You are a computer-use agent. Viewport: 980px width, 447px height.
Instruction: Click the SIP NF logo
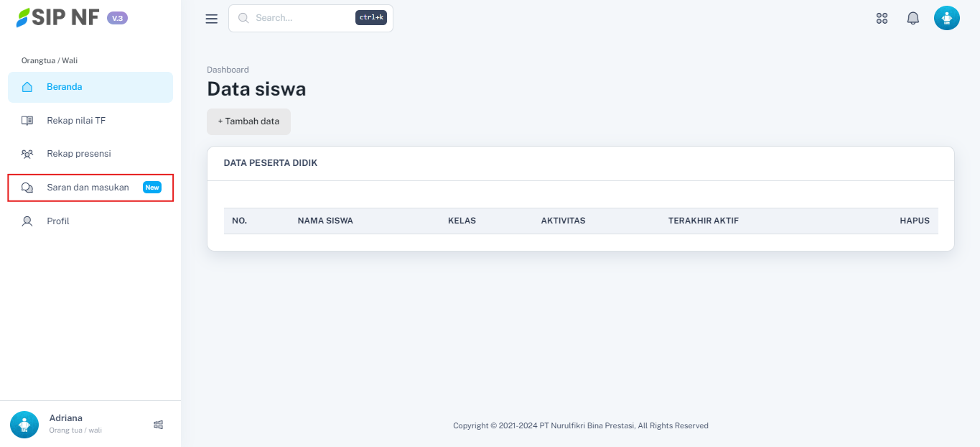click(x=59, y=18)
